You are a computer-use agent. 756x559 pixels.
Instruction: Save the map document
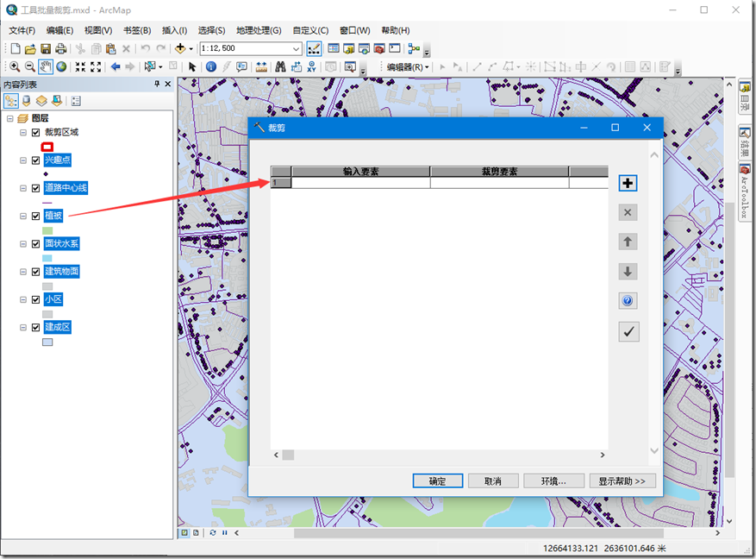pos(46,48)
